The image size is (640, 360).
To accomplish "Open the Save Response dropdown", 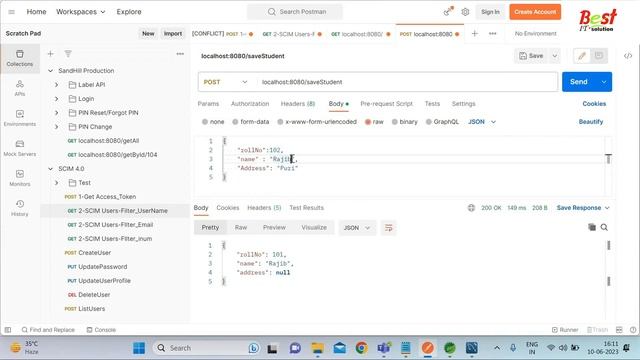I will point(583,208).
